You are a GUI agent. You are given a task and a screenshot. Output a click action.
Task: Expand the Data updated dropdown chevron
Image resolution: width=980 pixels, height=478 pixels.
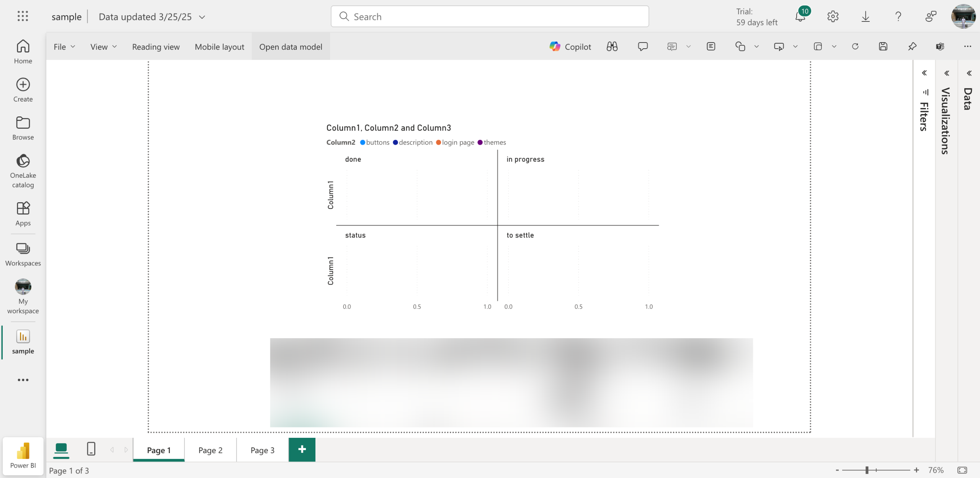pyautogui.click(x=202, y=17)
